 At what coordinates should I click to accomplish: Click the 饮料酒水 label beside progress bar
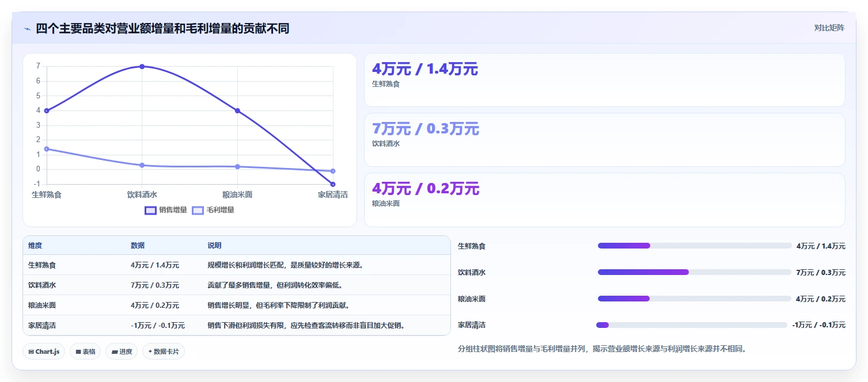472,273
